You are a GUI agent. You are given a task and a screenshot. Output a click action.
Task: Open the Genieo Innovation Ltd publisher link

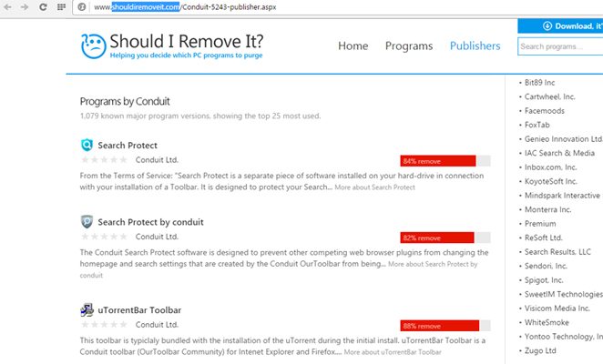564,139
